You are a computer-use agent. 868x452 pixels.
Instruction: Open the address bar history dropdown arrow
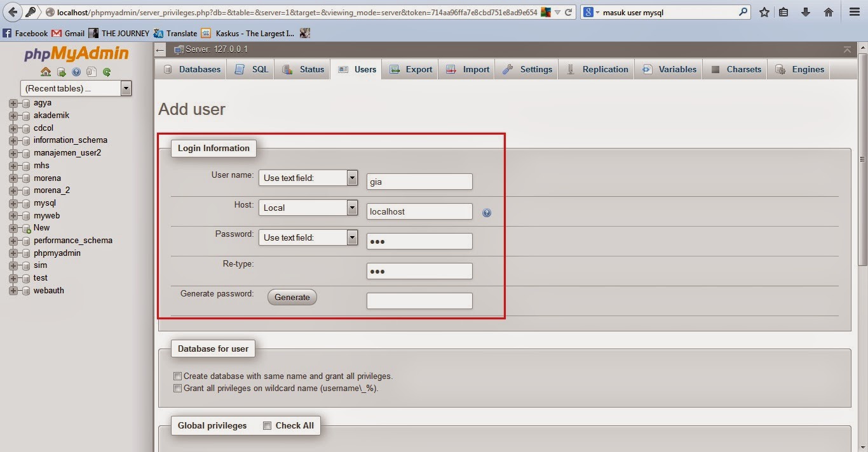pos(557,12)
